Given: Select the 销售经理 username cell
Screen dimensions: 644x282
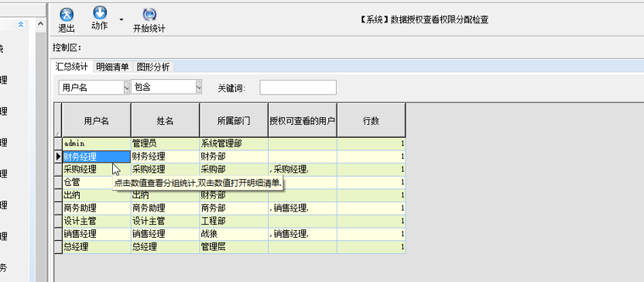Looking at the screenshot, I should coord(97,234).
